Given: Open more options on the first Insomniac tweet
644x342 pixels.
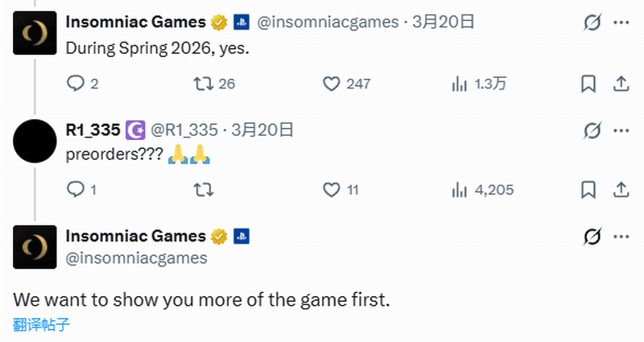Looking at the screenshot, I should (x=621, y=23).
